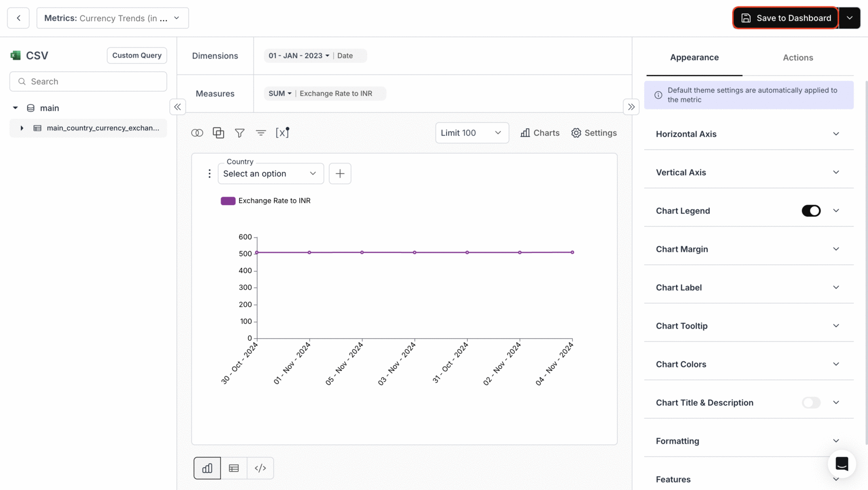Open the code view icon
The height and width of the screenshot is (490, 868).
point(260,468)
